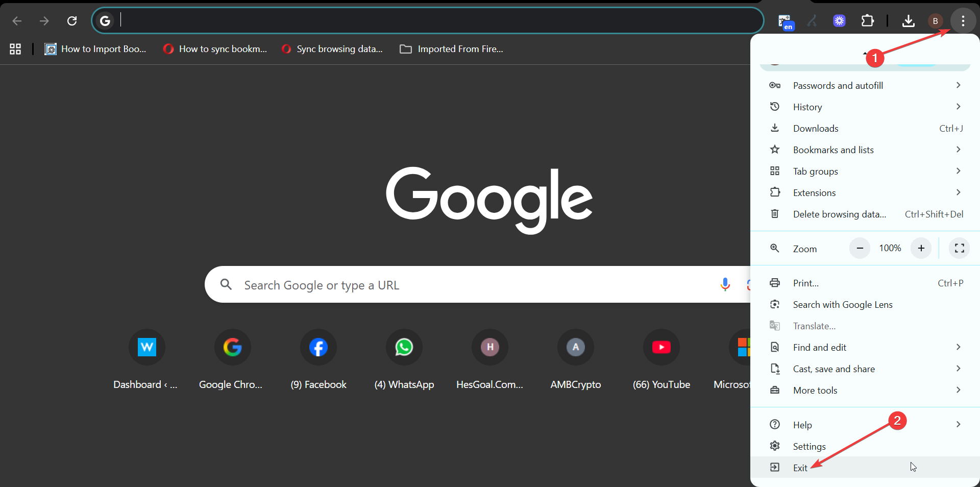Open 'How to sync bookm...' bookmark
This screenshot has width=980, height=487.
coord(215,49)
